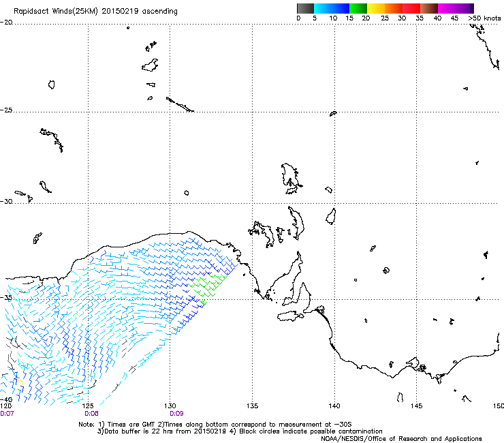Click the note line 'Times are GMT'
The image size is (504, 443).
[131, 425]
